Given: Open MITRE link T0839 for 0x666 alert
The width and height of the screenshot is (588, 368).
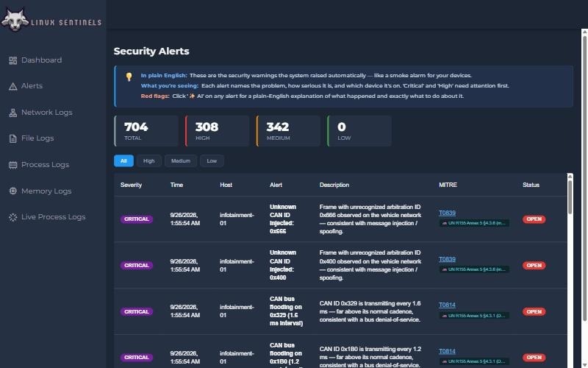Looking at the screenshot, I should coord(447,213).
